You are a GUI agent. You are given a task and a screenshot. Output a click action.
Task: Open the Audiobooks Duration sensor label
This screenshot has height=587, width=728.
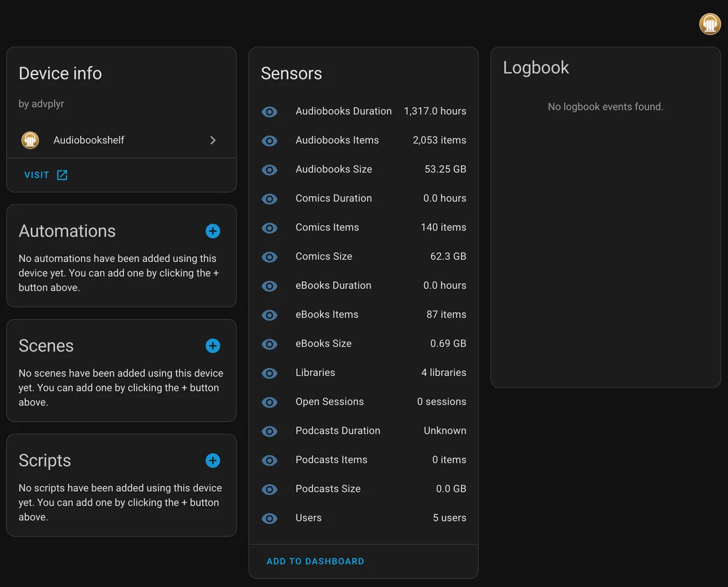click(x=343, y=111)
